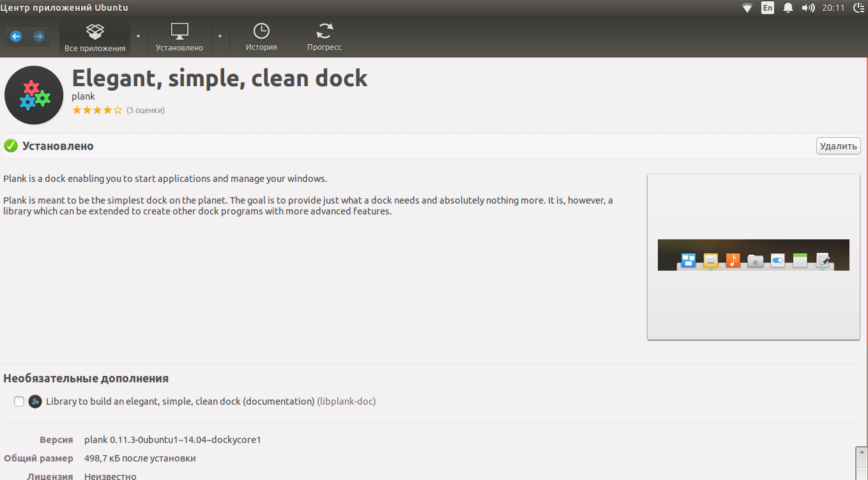This screenshot has width=868, height=480.
Task: Click the Лицензия label
Action: pos(50,476)
